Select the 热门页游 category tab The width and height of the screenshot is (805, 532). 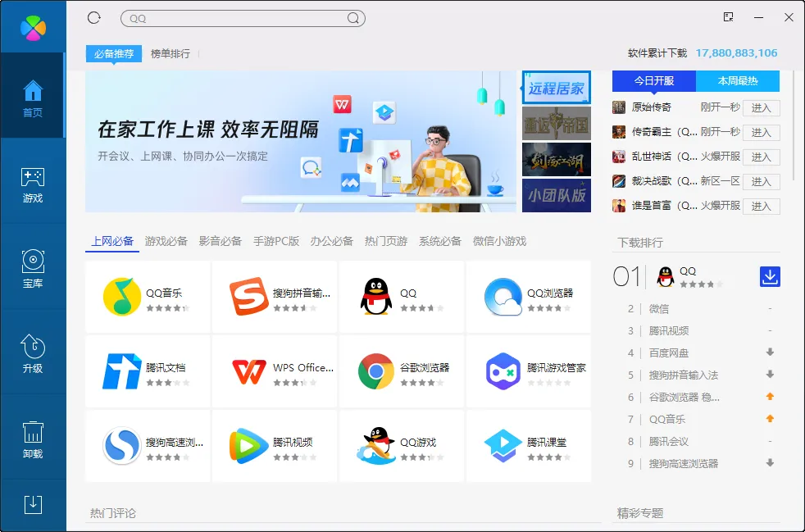tap(386, 241)
